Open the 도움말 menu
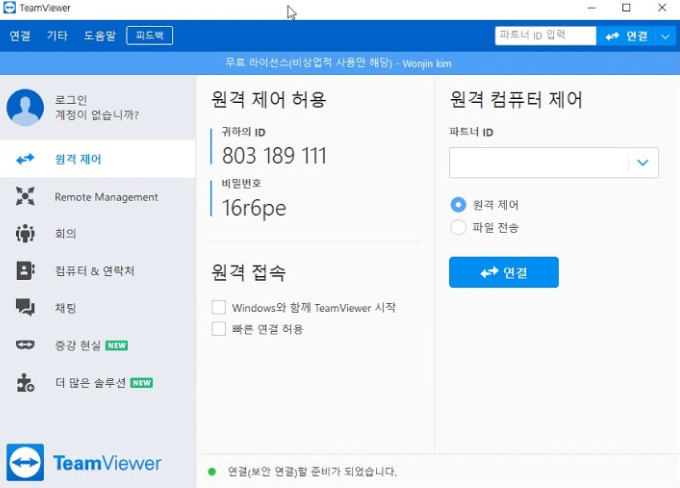 click(x=100, y=36)
